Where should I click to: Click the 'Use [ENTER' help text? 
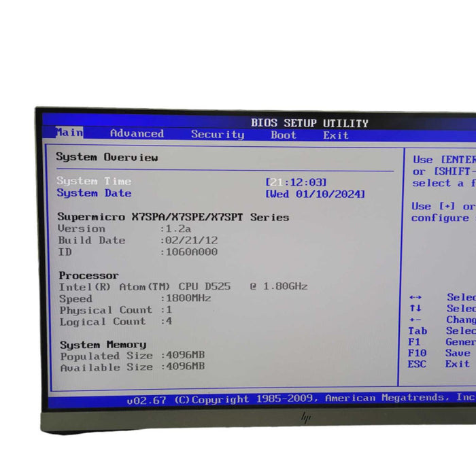click(x=444, y=160)
